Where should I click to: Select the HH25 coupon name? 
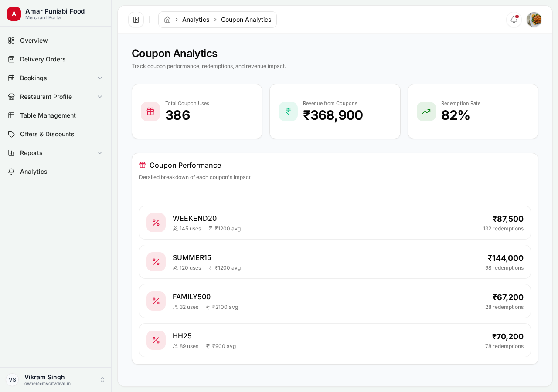(182, 336)
